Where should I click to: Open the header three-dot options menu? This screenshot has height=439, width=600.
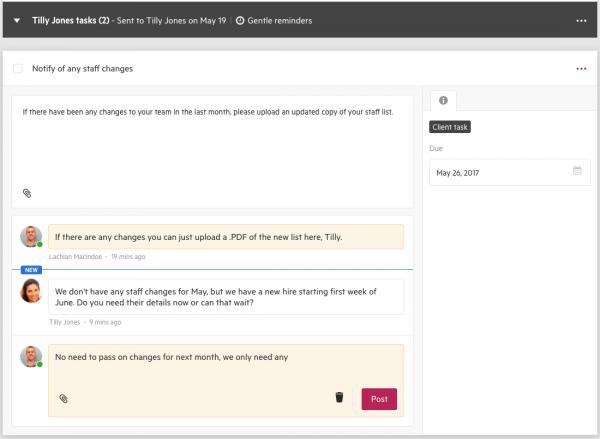point(581,21)
